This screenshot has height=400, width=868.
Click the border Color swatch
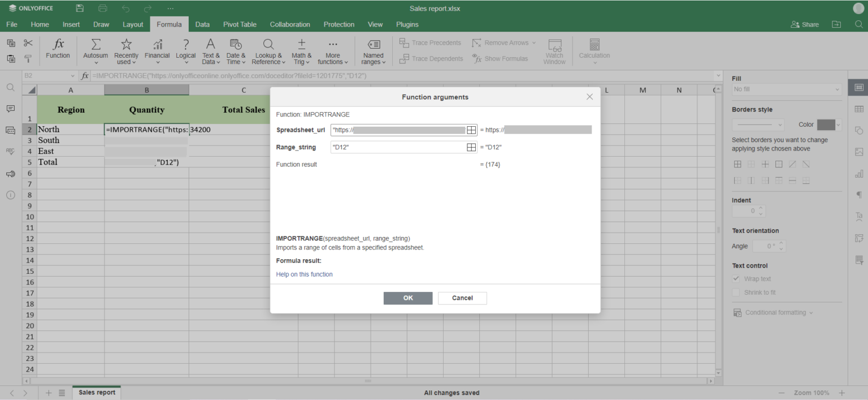pos(826,124)
